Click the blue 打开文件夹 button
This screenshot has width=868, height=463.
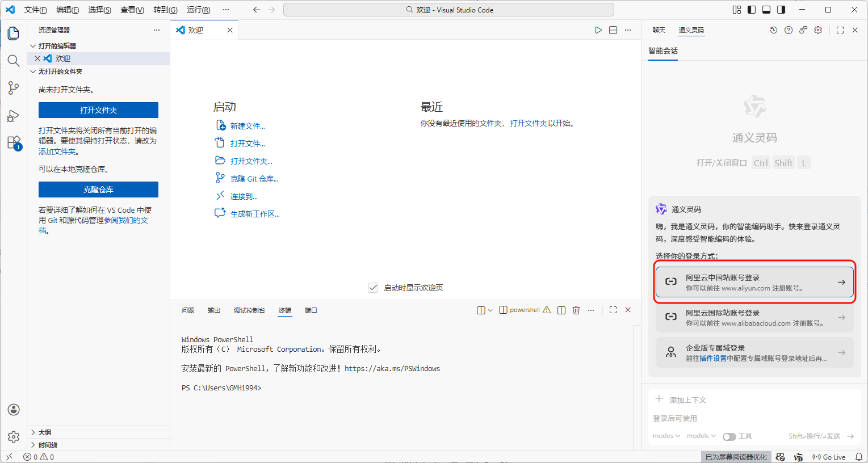coord(98,110)
